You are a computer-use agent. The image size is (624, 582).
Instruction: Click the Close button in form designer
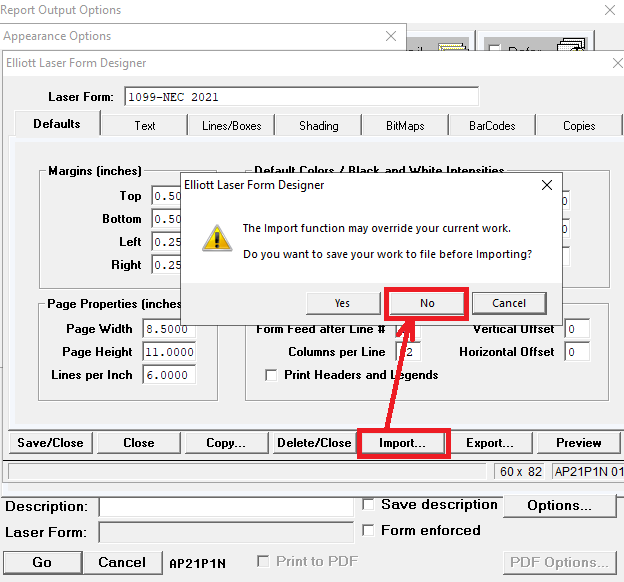pyautogui.click(x=138, y=443)
